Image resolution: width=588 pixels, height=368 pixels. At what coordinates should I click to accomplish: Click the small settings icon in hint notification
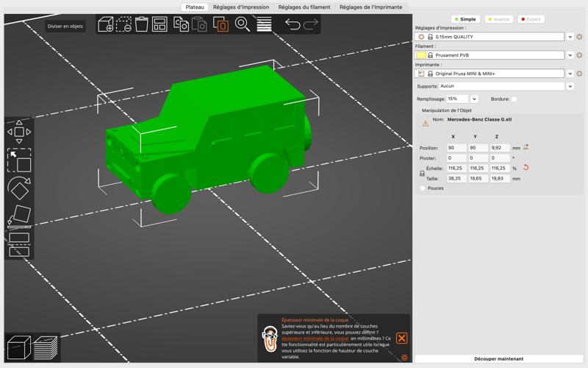pyautogui.click(x=404, y=358)
